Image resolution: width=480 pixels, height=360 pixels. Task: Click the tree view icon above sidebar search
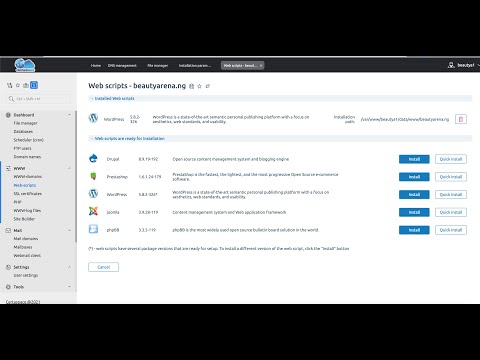coord(9,85)
